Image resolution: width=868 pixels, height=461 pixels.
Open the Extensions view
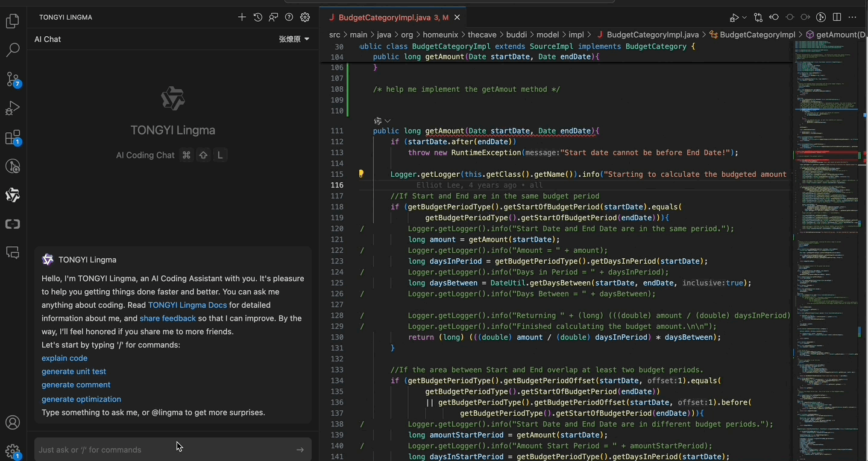(13, 138)
